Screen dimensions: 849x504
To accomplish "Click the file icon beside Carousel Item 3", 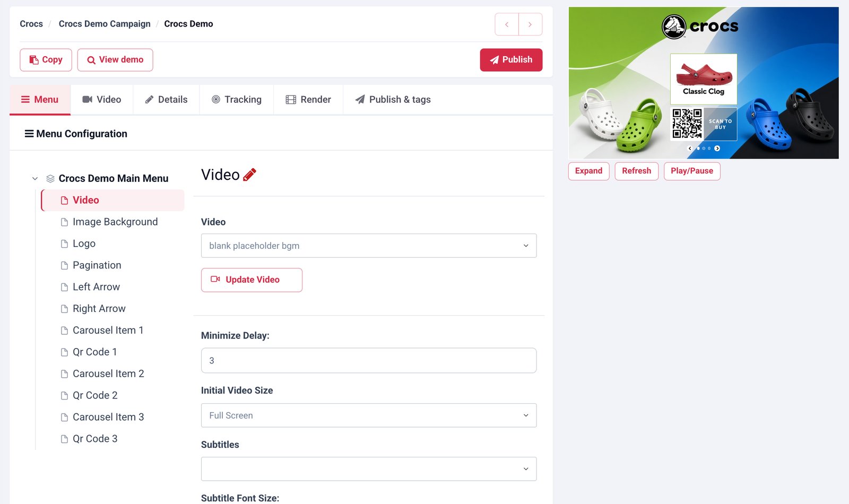I will tap(64, 418).
